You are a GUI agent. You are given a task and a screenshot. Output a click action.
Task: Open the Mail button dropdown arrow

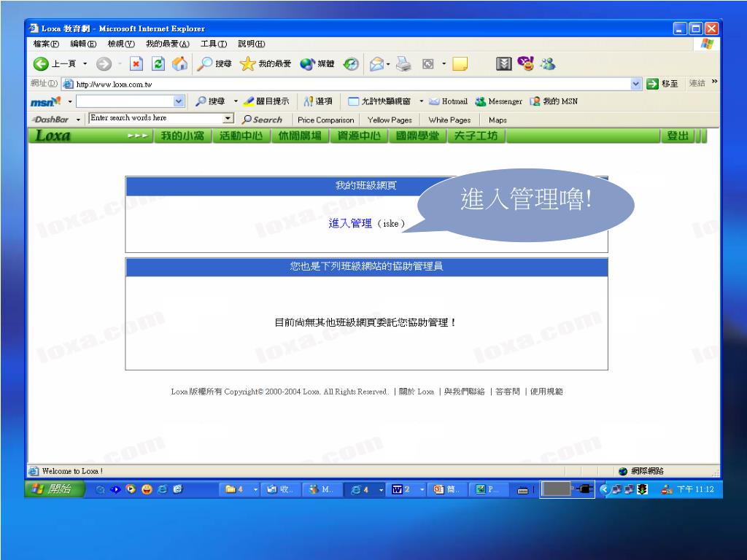click(388, 64)
